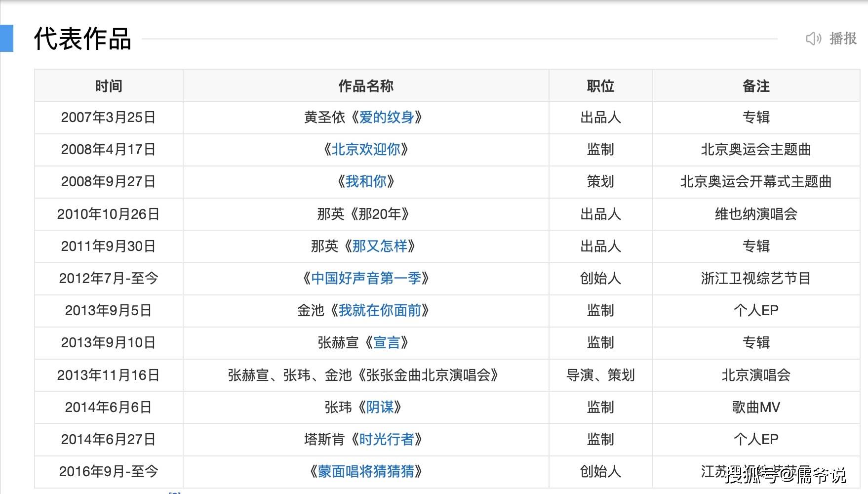The height and width of the screenshot is (494, 868).
Task: Open the 蒙面唱将猜猜猜 show link
Action: coord(366,471)
